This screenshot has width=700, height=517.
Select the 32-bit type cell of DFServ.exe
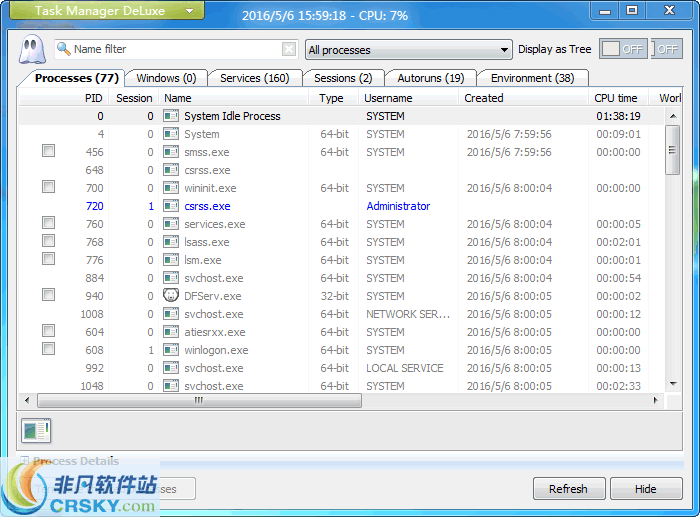click(x=334, y=296)
